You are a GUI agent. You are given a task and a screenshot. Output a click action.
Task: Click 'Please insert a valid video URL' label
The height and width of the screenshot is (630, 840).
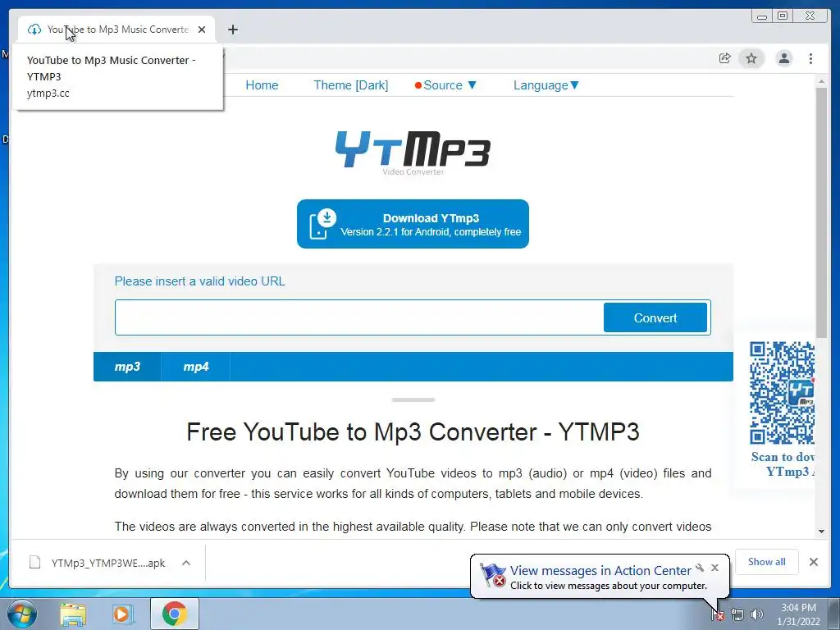200,281
